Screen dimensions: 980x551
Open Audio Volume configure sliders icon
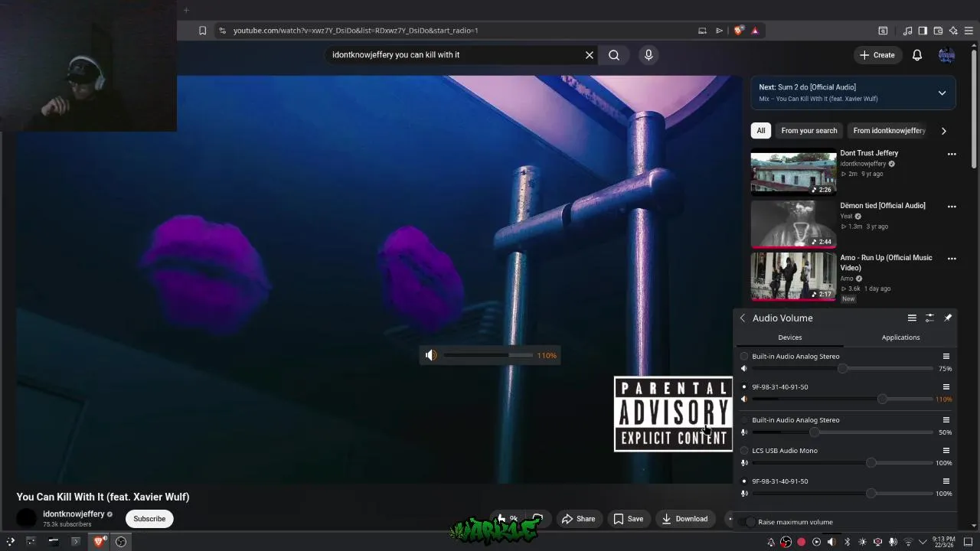pyautogui.click(x=929, y=318)
